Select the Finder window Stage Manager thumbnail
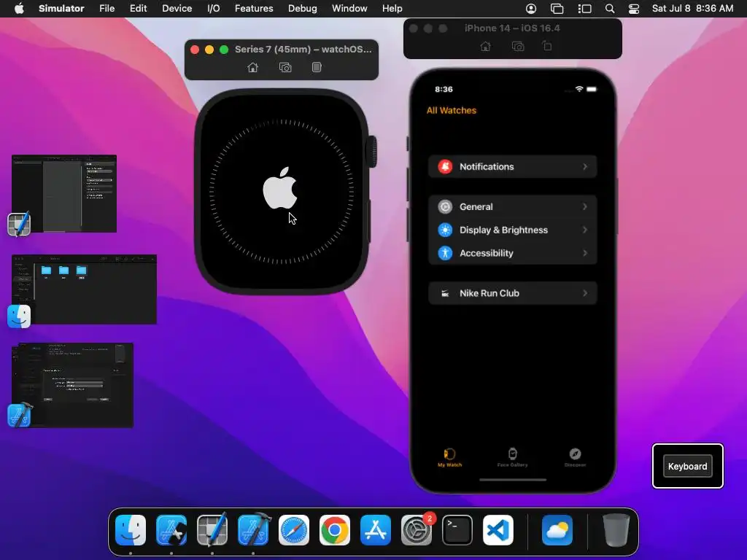The width and height of the screenshot is (747, 560). point(85,289)
